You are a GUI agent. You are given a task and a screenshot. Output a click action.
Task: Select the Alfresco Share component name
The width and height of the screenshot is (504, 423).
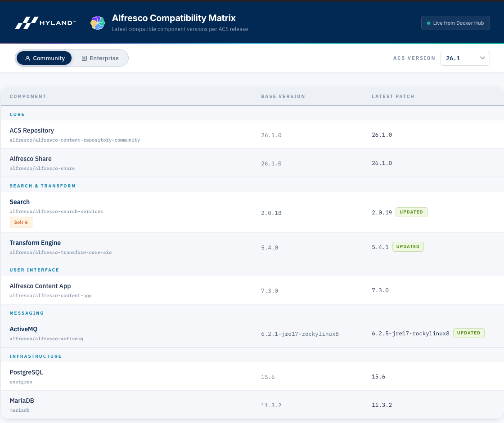pos(31,159)
